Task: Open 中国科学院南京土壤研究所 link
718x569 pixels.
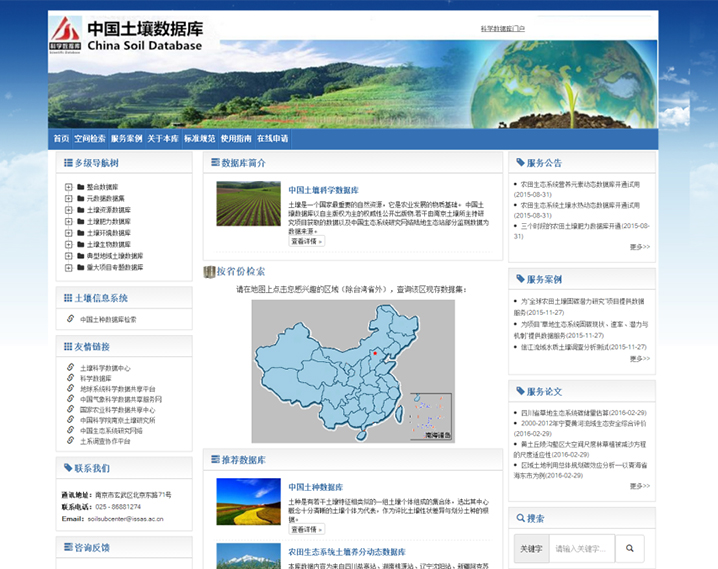Action: (118, 420)
